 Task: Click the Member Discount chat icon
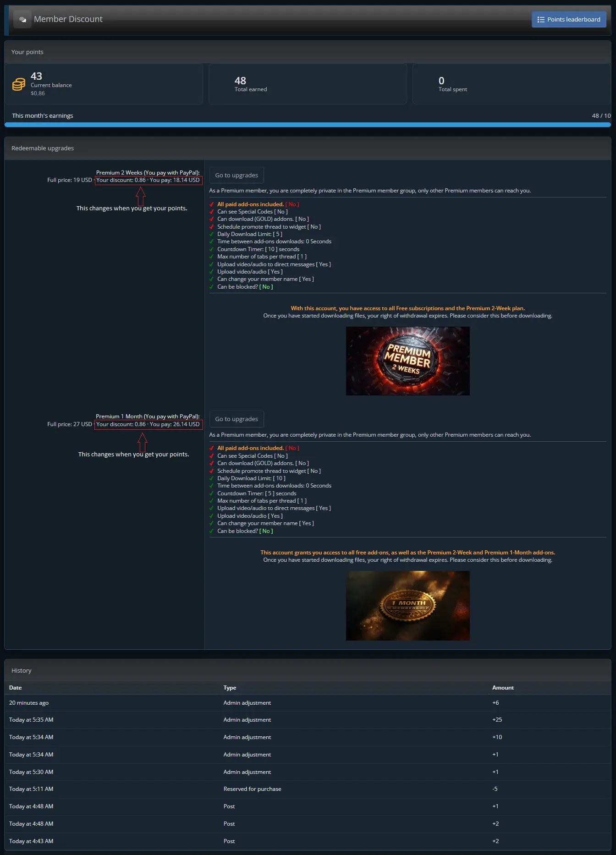22,19
